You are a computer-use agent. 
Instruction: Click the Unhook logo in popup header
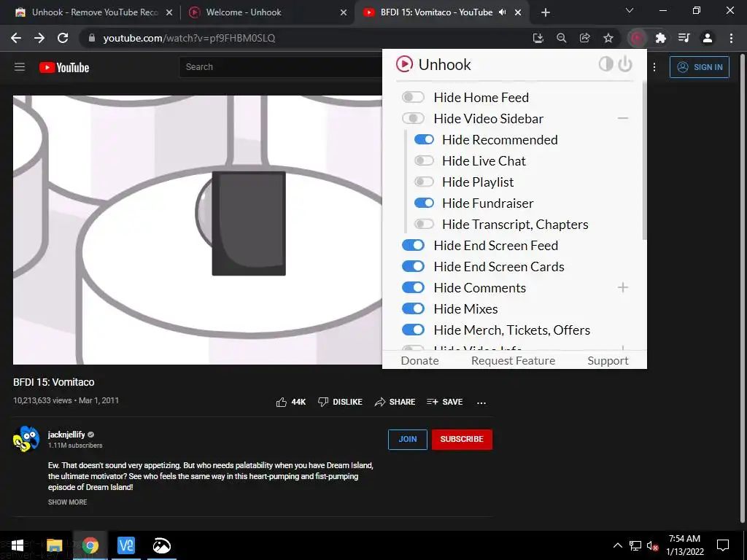click(x=404, y=64)
